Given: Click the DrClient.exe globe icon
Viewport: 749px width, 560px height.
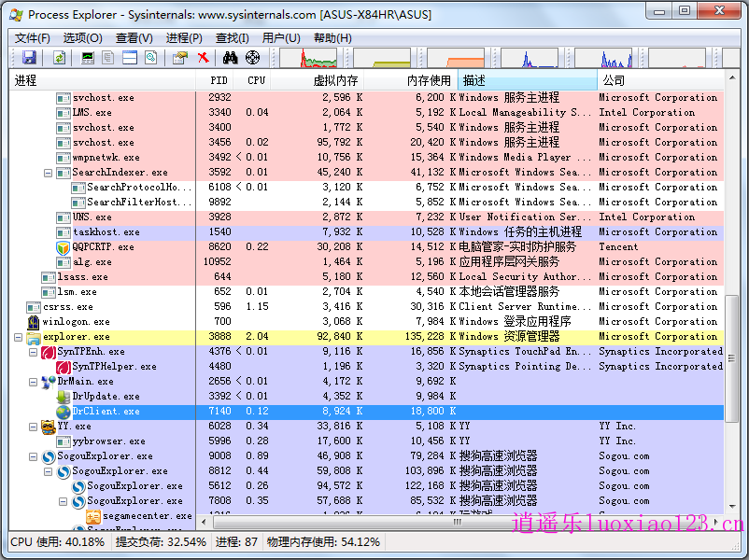Looking at the screenshot, I should (64, 412).
